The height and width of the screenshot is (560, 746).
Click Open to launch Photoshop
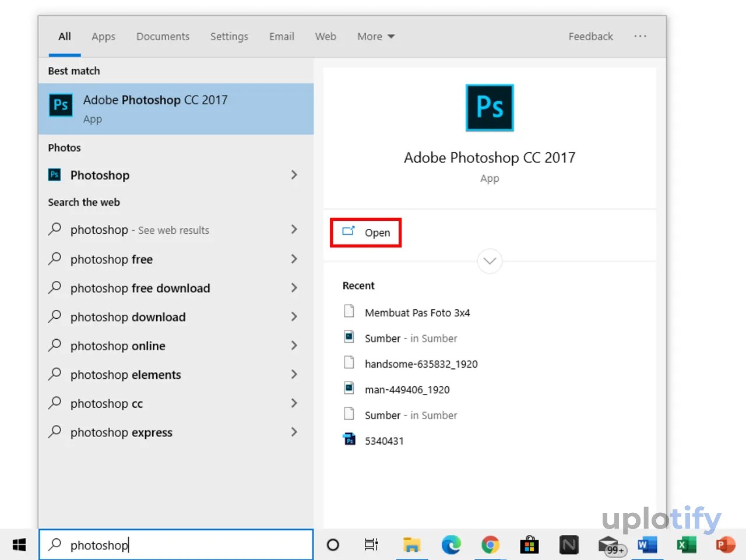click(365, 233)
